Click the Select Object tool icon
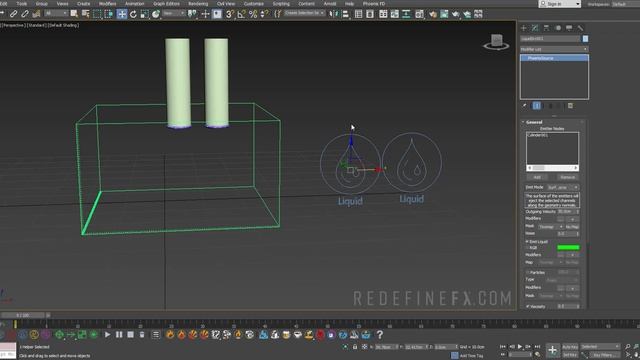Screen dimensions: 640x360 [74, 14]
